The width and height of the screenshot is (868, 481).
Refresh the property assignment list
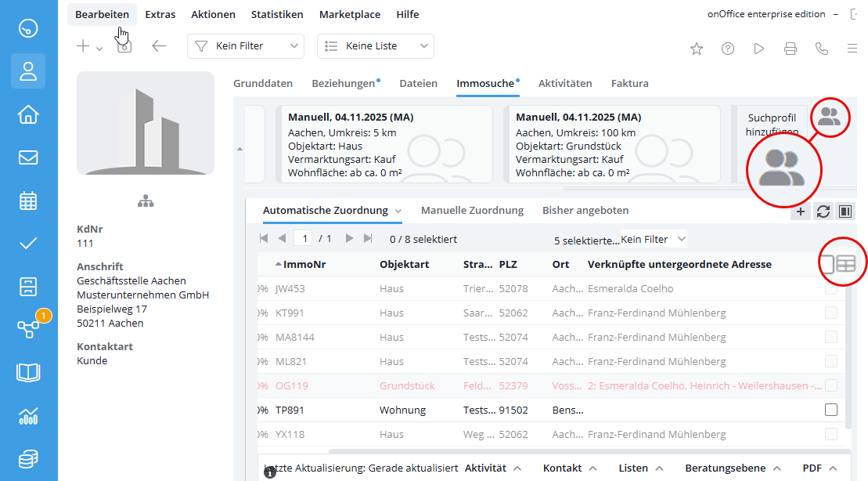point(823,211)
